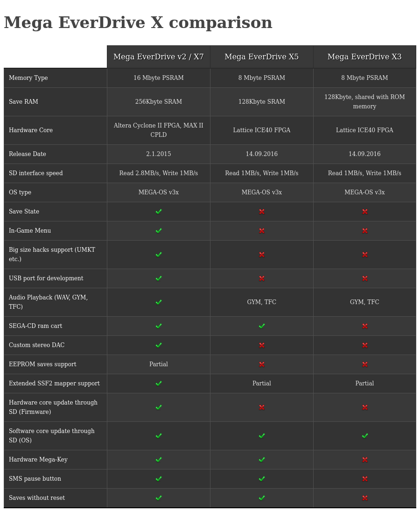Screen dimensions: 420x512
Task: Click the X5 'GYM, TFC' audio playback cell
Action: pyautogui.click(x=262, y=302)
